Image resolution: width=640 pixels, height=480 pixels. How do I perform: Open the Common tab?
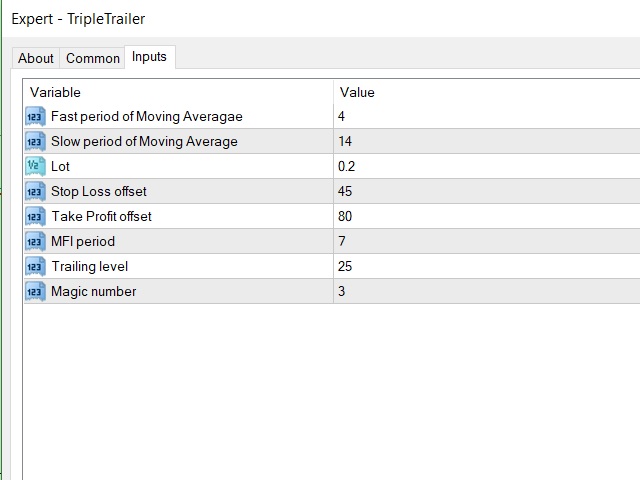coord(93,58)
